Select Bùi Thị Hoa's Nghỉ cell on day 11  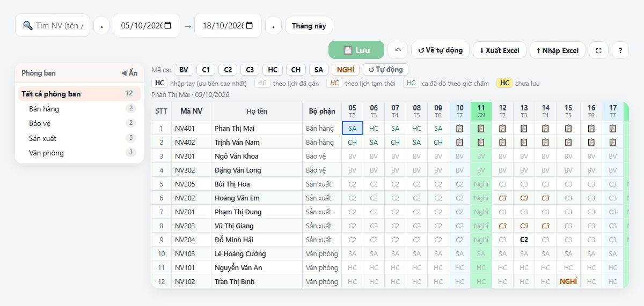[481, 184]
